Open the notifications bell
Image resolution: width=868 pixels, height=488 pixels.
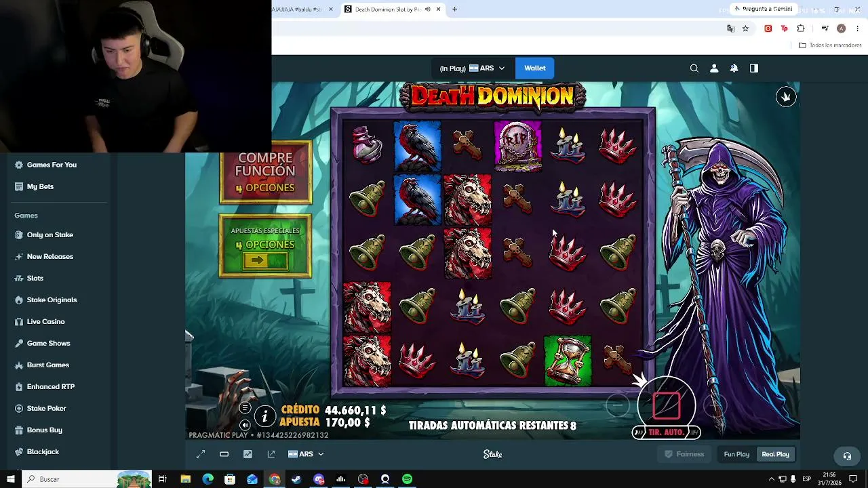pyautogui.click(x=734, y=68)
